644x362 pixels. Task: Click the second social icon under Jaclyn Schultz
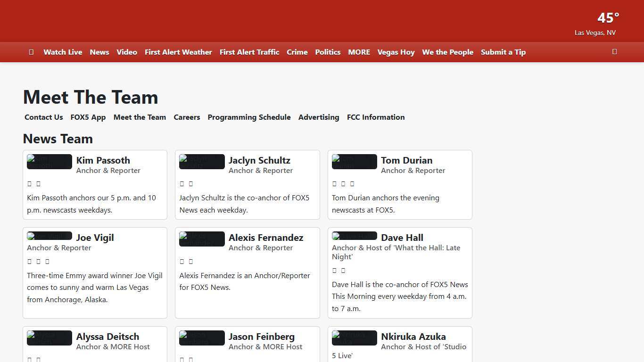pos(191,184)
